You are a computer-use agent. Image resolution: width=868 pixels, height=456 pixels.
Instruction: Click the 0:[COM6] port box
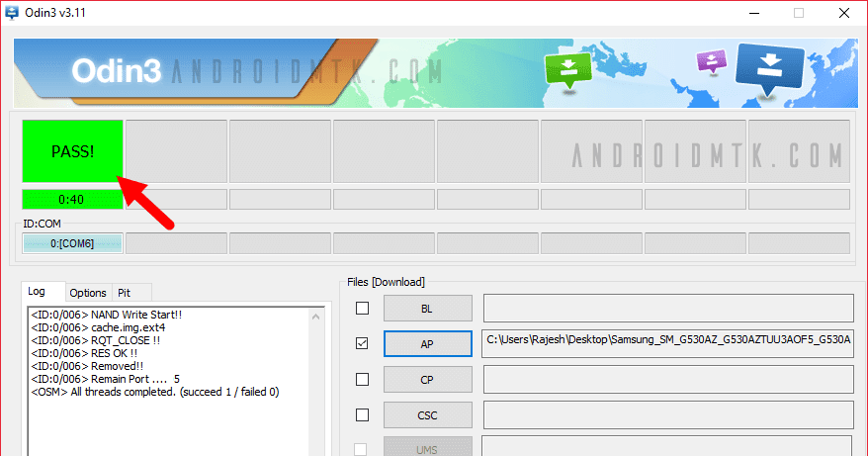tap(72, 243)
